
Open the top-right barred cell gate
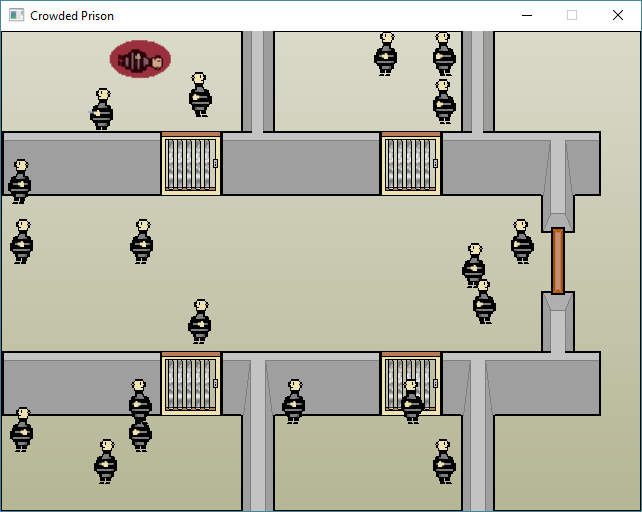[411, 163]
